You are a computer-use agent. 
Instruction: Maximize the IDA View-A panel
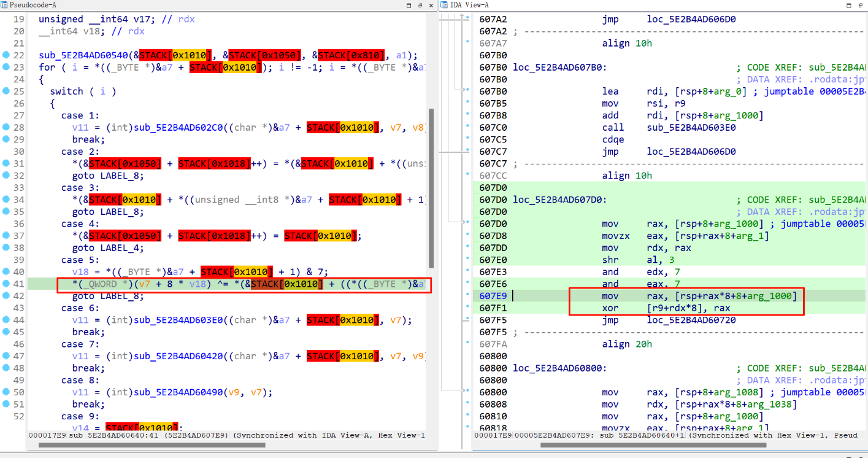849,5
